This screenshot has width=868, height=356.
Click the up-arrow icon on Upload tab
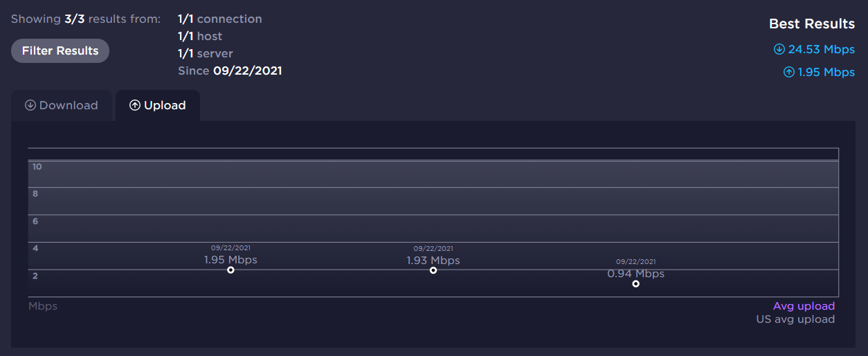click(135, 105)
